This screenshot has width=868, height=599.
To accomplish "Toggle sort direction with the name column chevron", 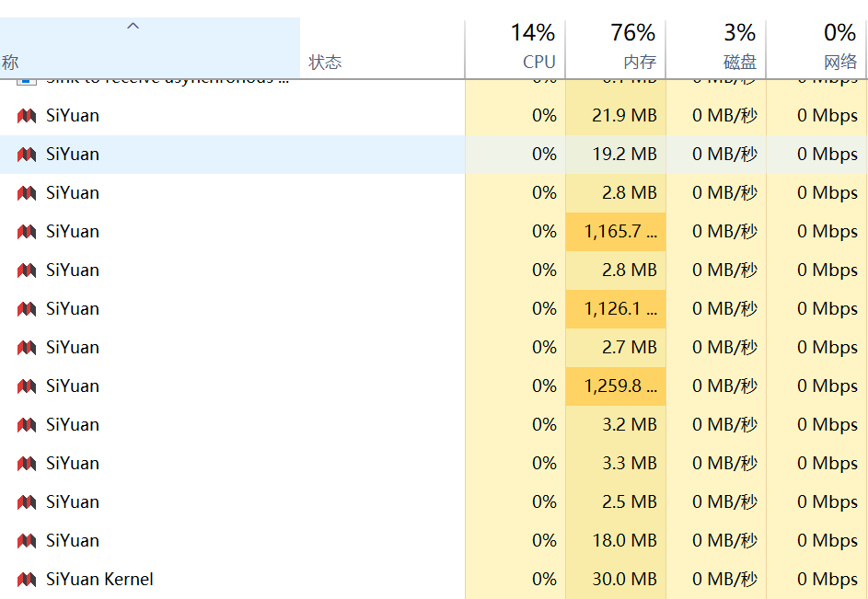I will coord(133,26).
